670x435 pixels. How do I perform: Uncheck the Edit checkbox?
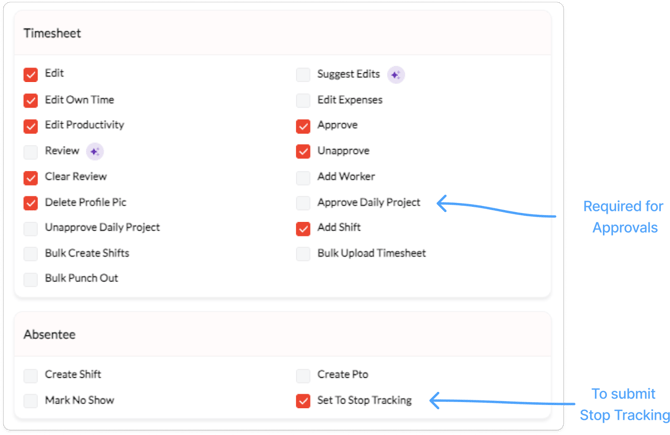click(x=31, y=74)
